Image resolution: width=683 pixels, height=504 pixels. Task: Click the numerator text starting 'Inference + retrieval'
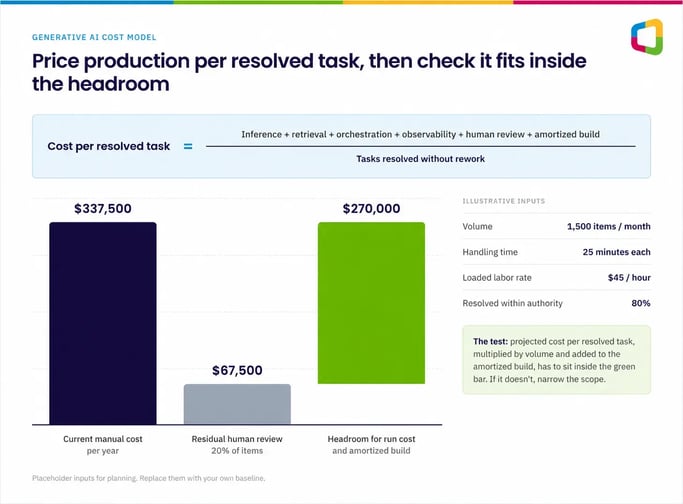point(420,134)
